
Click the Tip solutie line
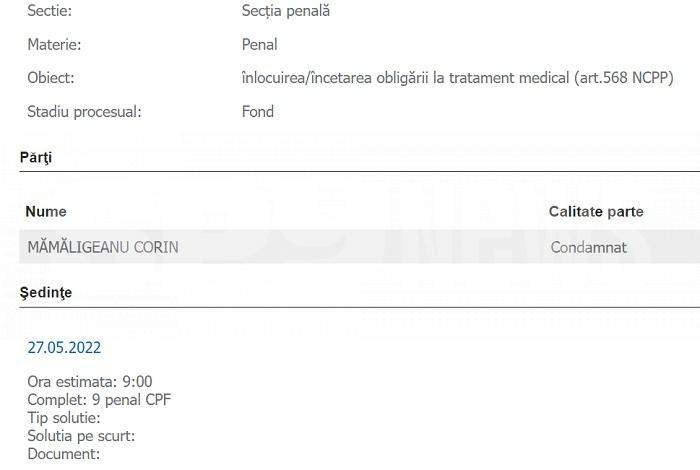[64, 418]
